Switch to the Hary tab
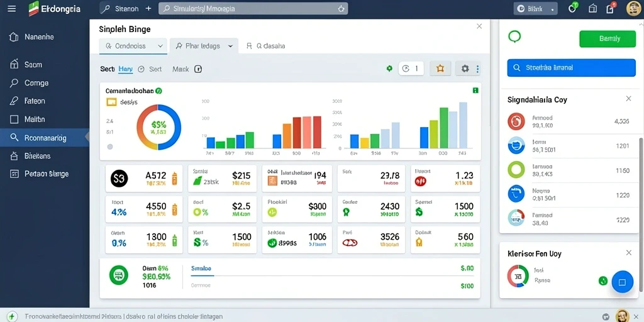This screenshot has height=322, width=644. tap(125, 69)
